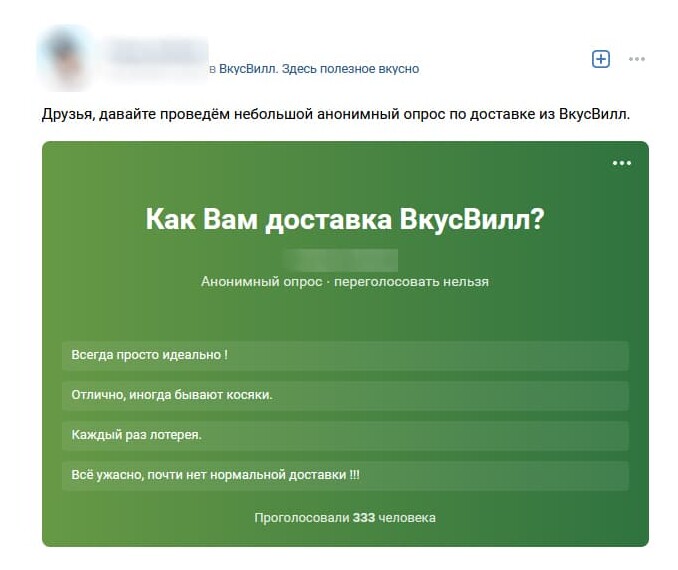Click the blurred poll author name under title

tap(341, 259)
